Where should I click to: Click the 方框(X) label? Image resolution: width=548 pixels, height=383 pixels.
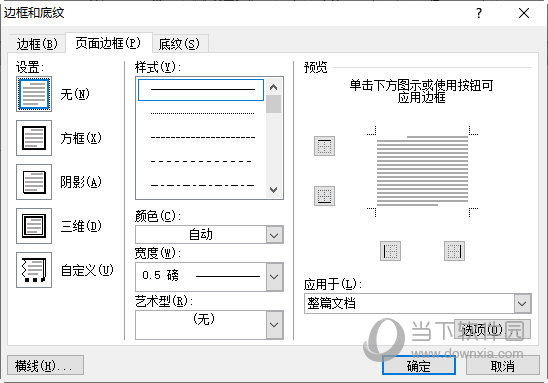pyautogui.click(x=81, y=138)
